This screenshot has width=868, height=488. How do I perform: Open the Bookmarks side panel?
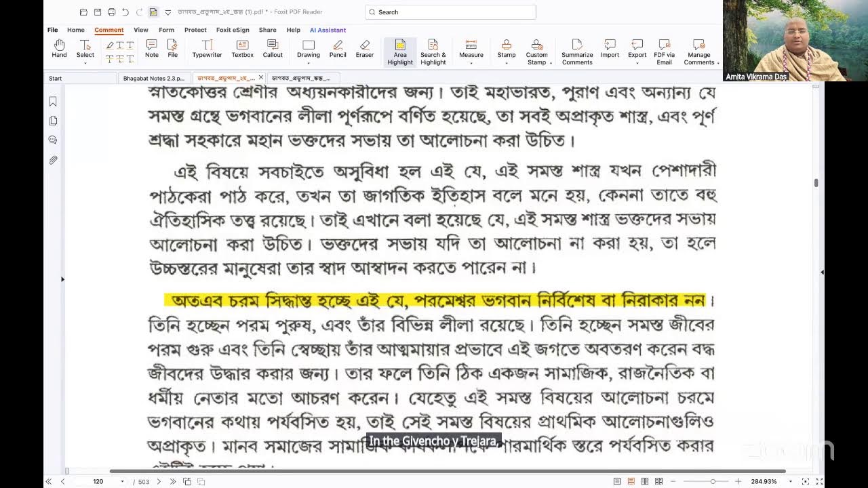pyautogui.click(x=53, y=102)
